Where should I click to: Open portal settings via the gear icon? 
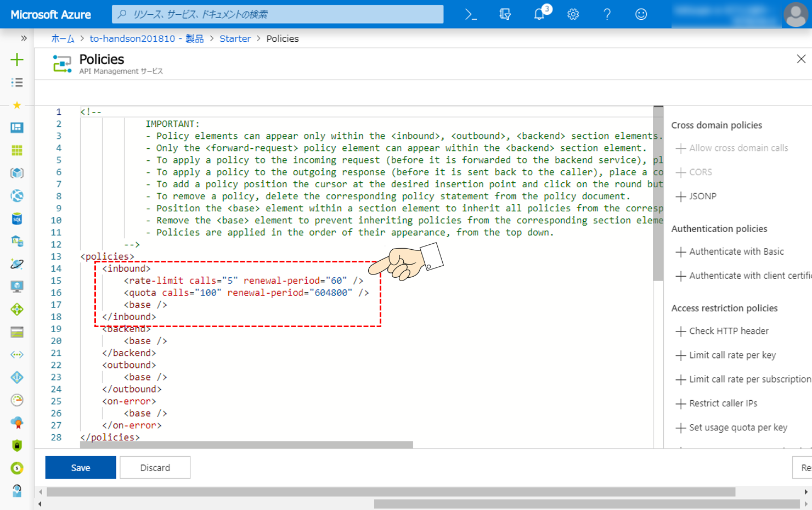[573, 14]
